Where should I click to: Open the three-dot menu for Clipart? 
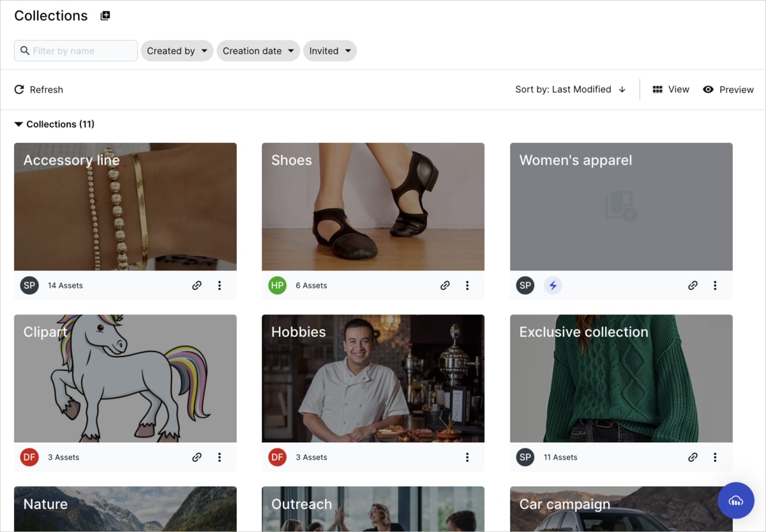pyautogui.click(x=220, y=457)
